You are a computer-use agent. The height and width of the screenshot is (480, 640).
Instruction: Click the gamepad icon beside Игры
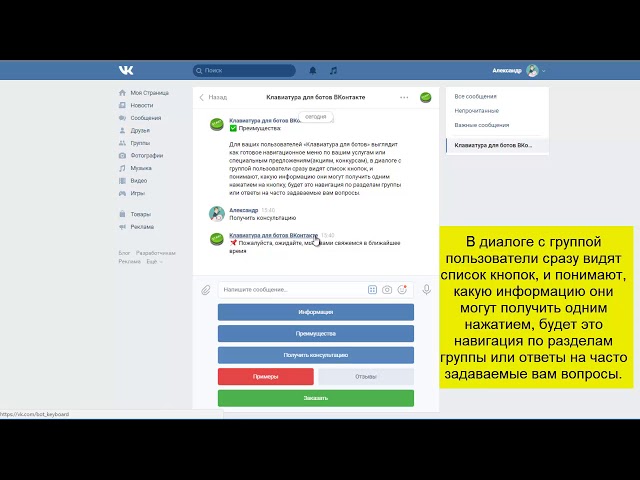122,193
